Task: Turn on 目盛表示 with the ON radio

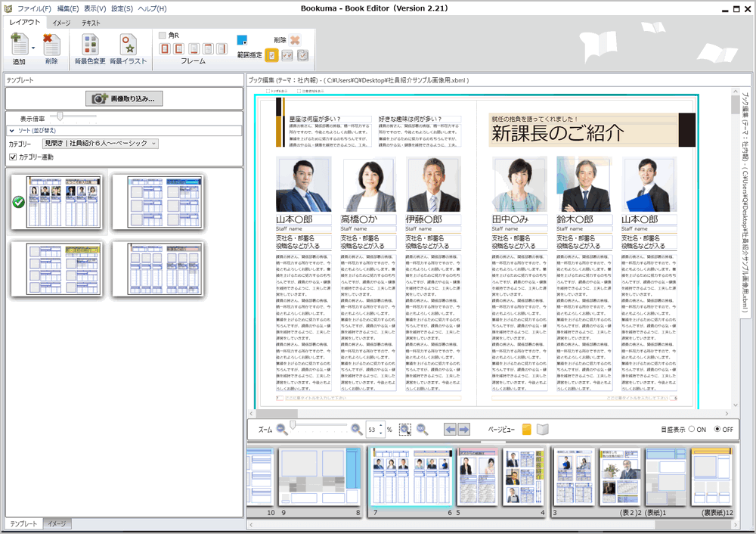Action: [692, 429]
